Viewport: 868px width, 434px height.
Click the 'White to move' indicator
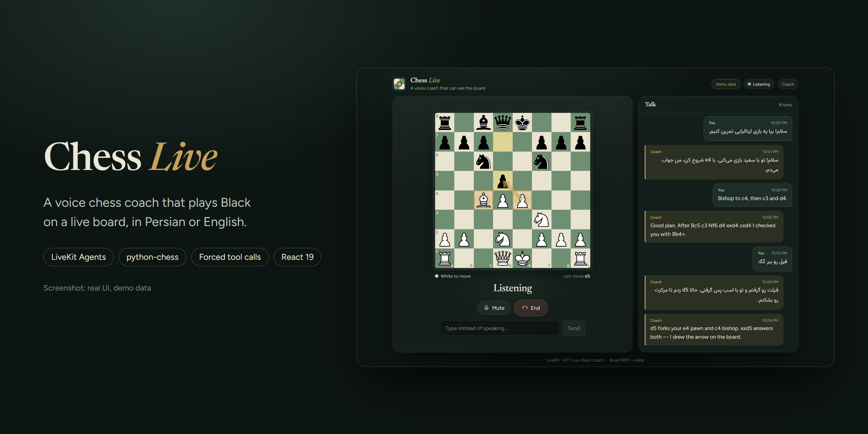pyautogui.click(x=452, y=276)
